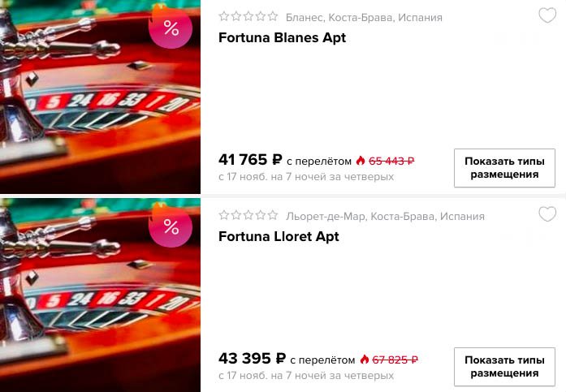Show accommodation types for Fortuna Lloret Apt
The image size is (566, 392).
coord(504,367)
